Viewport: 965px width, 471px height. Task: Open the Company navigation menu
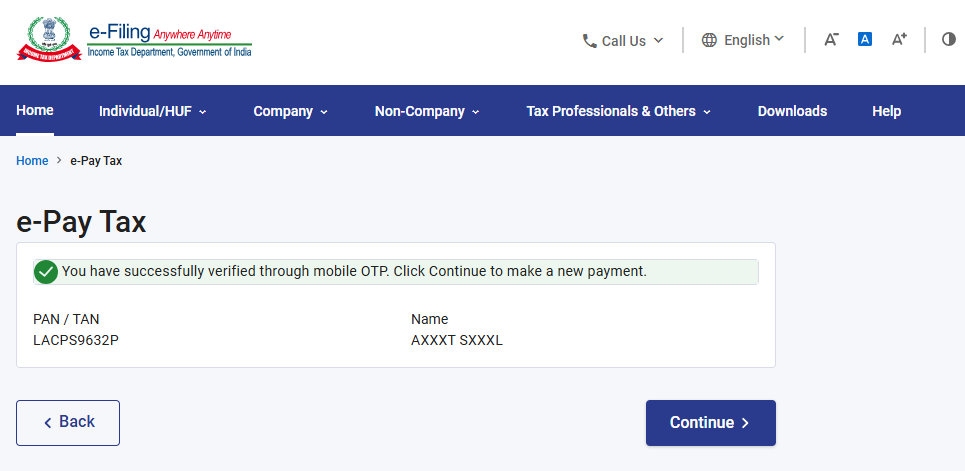pyautogui.click(x=290, y=111)
